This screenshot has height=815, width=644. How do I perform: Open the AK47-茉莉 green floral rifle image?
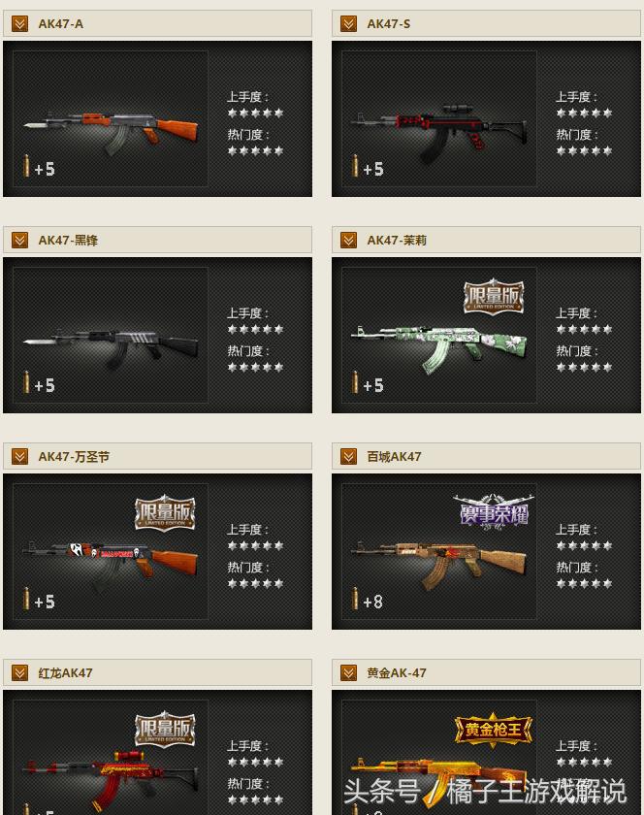pyautogui.click(x=438, y=348)
